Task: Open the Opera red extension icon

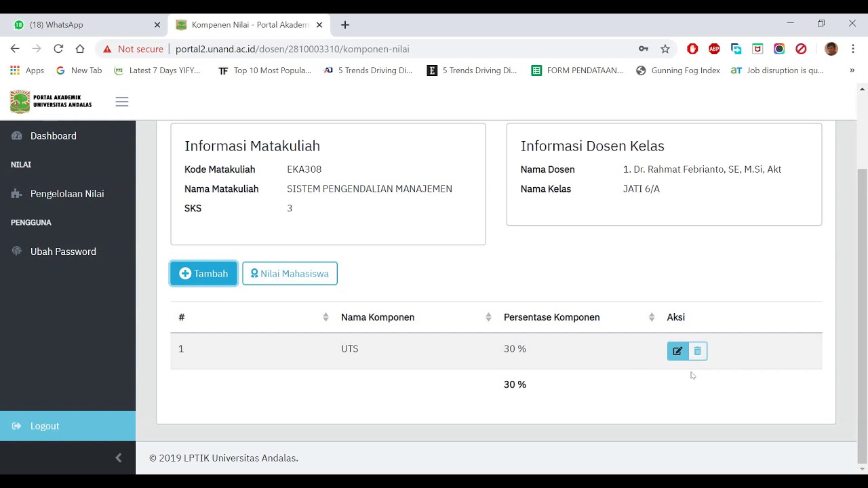Action: [x=692, y=49]
